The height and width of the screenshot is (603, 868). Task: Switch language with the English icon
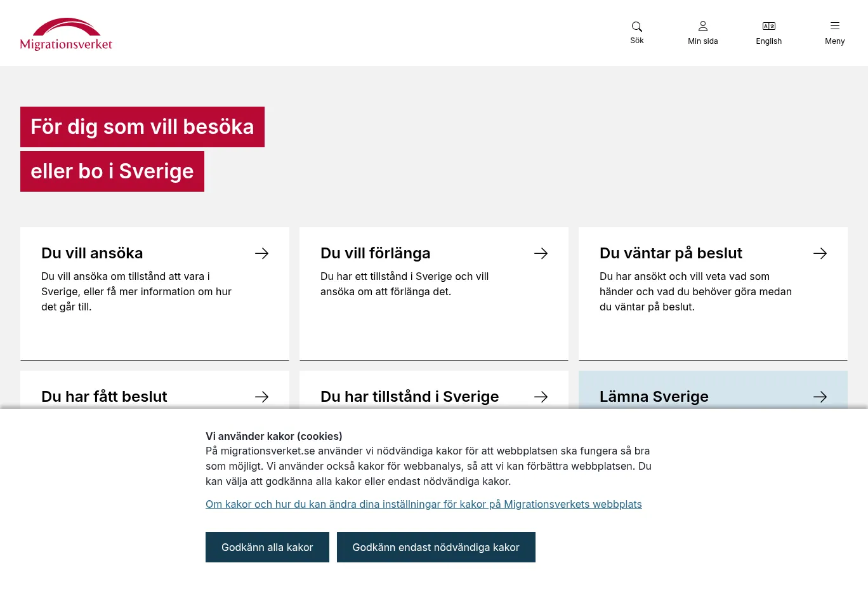769,27
